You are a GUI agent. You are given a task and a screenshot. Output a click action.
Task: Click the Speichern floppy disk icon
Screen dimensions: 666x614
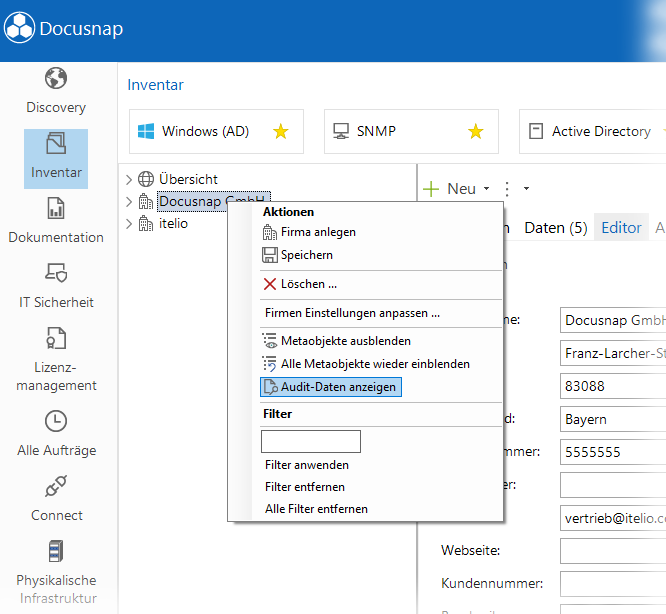point(270,255)
